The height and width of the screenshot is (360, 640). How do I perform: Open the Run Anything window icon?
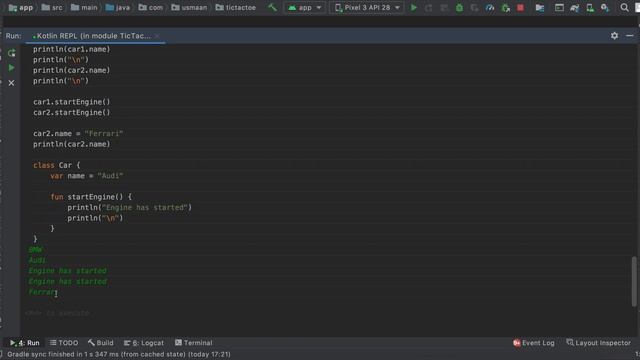tap(559, 7)
